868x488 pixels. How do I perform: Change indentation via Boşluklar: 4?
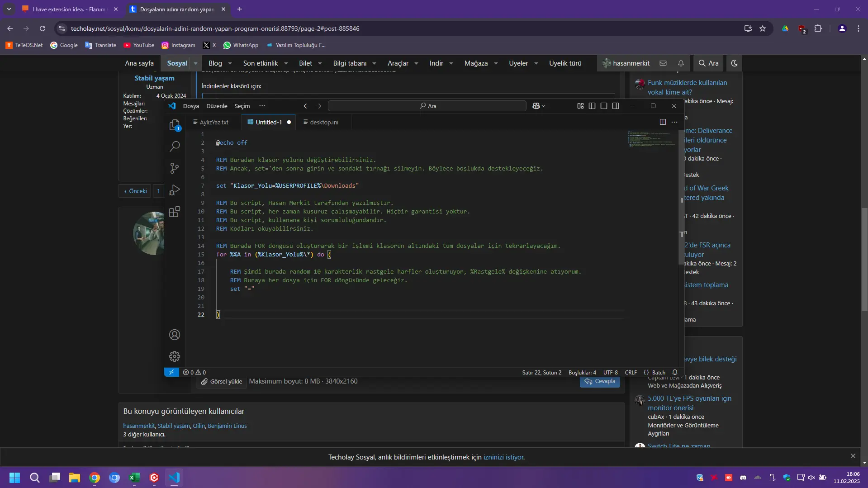pyautogui.click(x=582, y=372)
